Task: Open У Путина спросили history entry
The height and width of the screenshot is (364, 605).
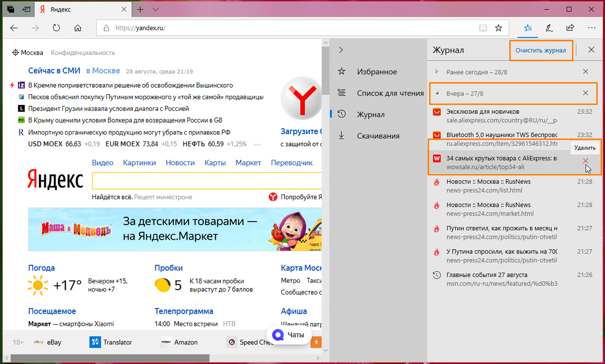Action: click(514, 256)
